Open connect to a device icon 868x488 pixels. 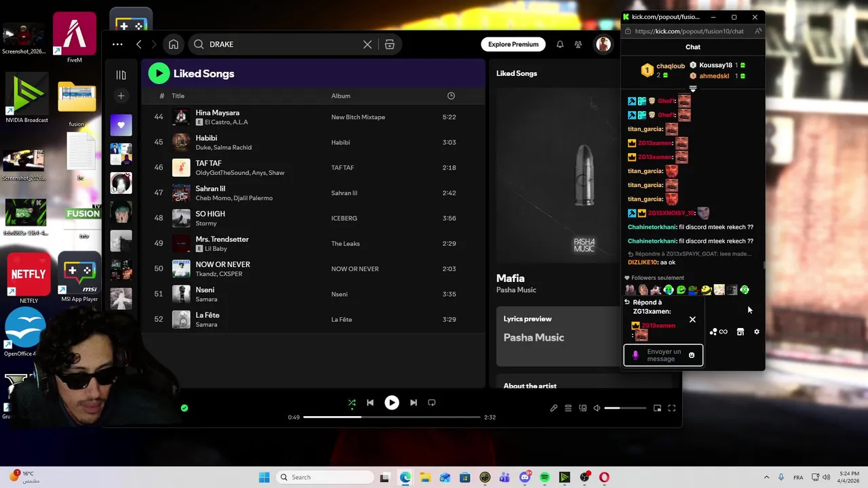pyautogui.click(x=583, y=408)
